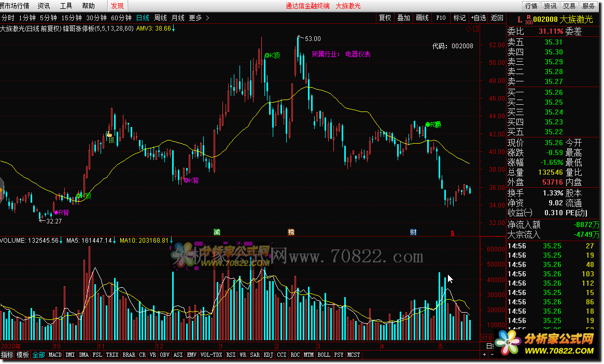Click the X10 volume scale marker
The width and height of the screenshot is (604, 364).
click(486, 338)
